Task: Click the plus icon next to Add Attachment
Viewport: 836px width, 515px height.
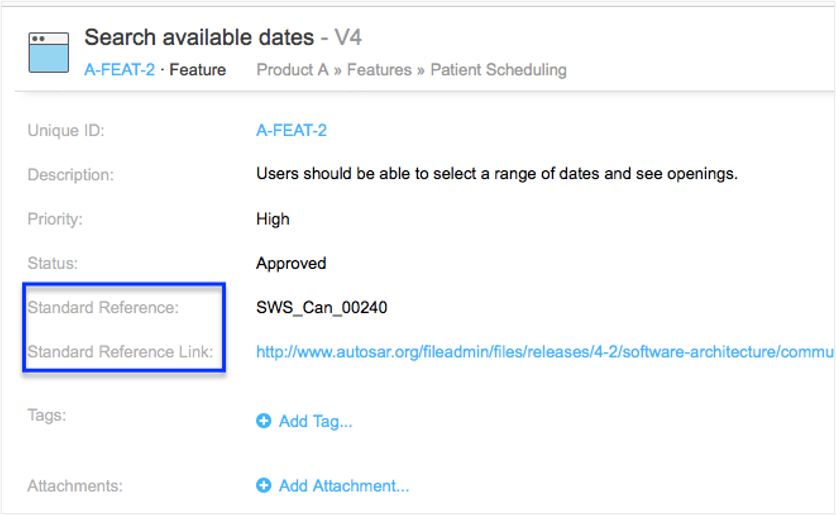Action: pyautogui.click(x=264, y=485)
